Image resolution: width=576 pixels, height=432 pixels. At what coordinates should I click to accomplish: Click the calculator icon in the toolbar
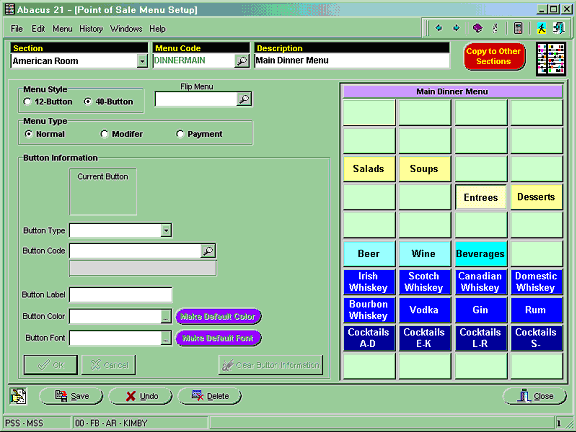point(518,28)
